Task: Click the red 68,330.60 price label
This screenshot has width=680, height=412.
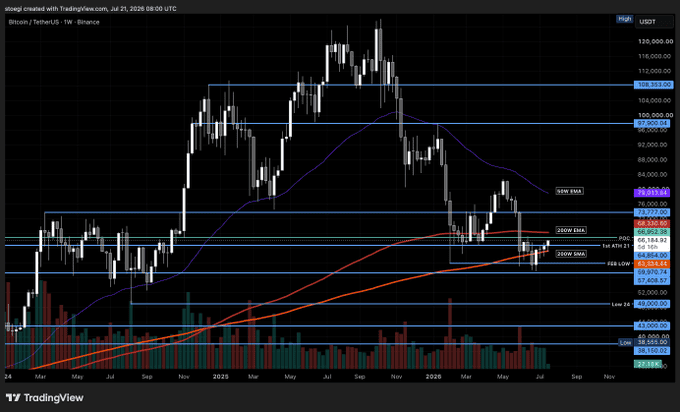Action: coord(652,223)
